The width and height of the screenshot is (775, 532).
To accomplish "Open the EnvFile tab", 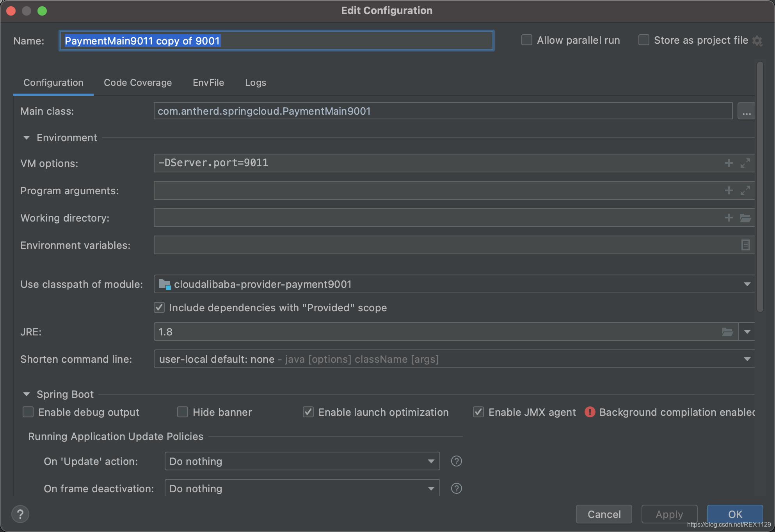I will coord(208,83).
